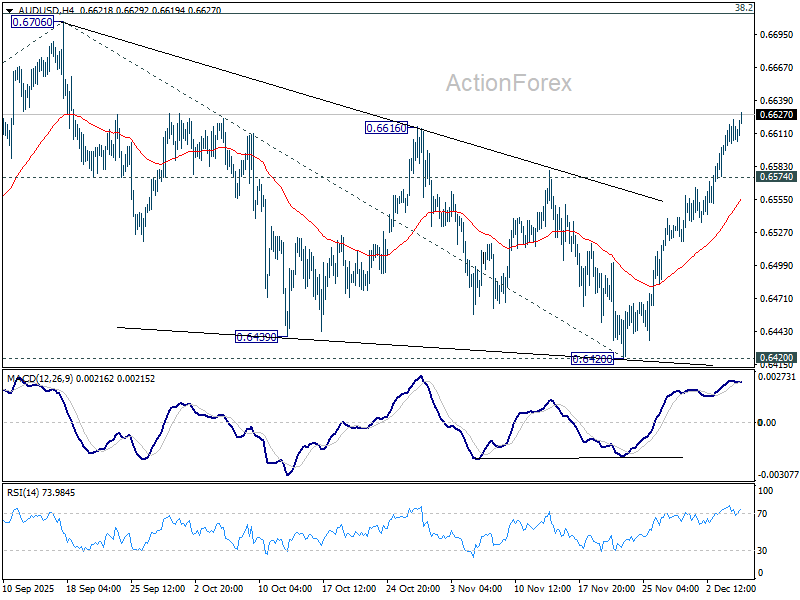
Task: Click the 0.64710 price axis value
Action: (777, 298)
